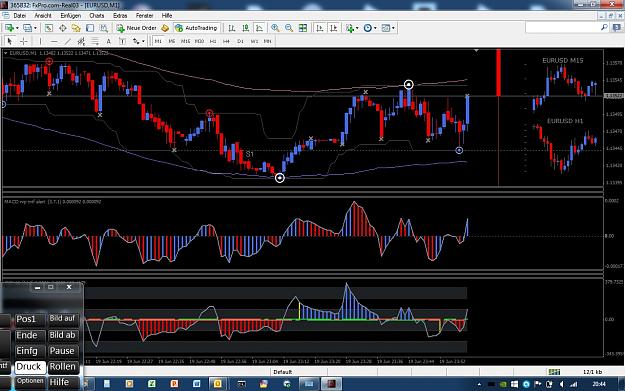The width and height of the screenshot is (625, 391).
Task: Open the Einfügen menu
Action: (71, 16)
